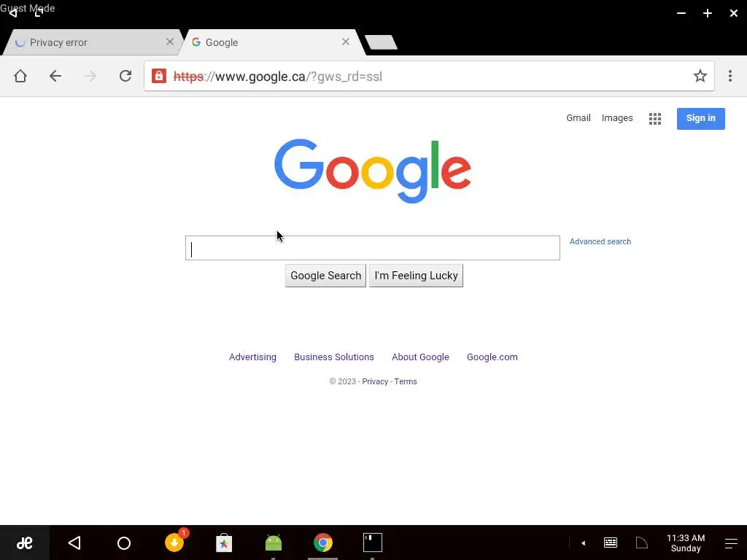The width and height of the screenshot is (747, 560).
Task: Open the terminal app in taskbar
Action: tap(373, 542)
